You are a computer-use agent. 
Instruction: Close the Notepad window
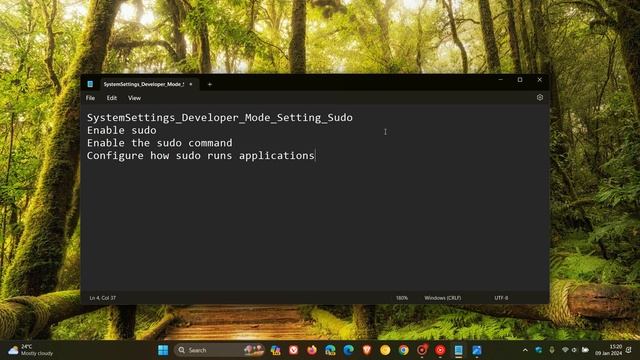540,80
